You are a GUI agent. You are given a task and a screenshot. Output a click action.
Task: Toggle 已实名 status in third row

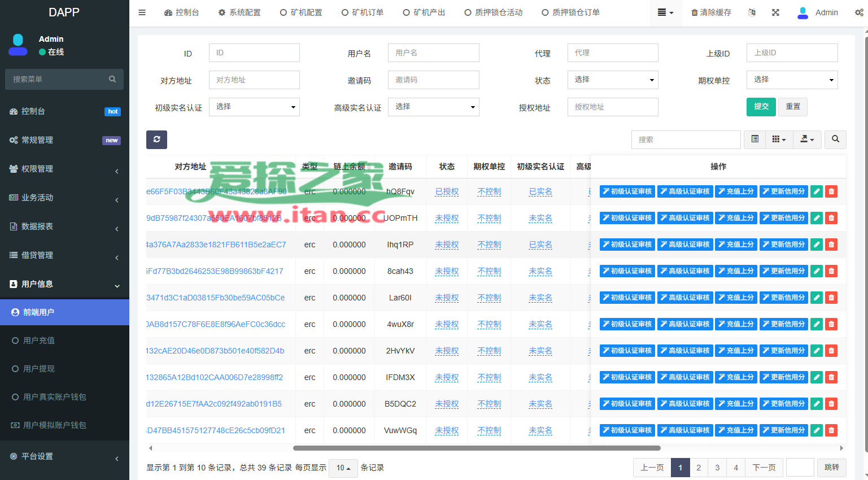540,245
